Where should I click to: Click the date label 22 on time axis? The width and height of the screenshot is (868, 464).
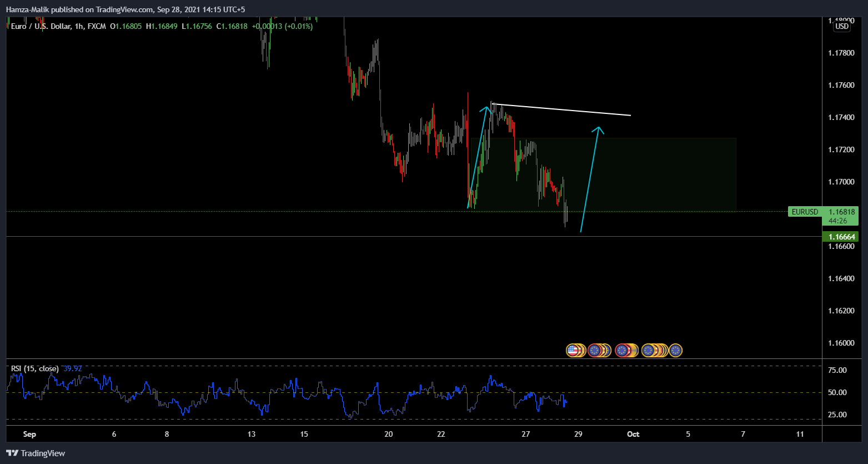pos(441,434)
